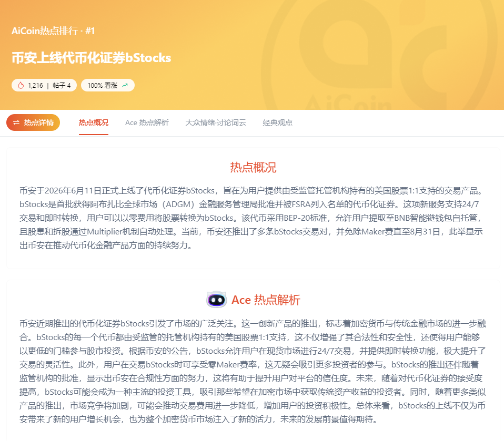Click the Ace robot avatar icon
Viewport: 504px width, 441px height.
point(216,300)
